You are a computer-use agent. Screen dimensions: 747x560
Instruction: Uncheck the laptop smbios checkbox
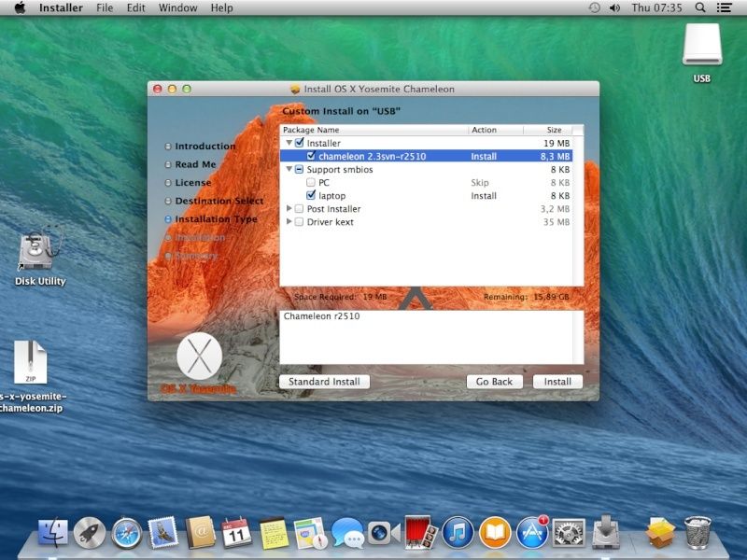(x=311, y=195)
